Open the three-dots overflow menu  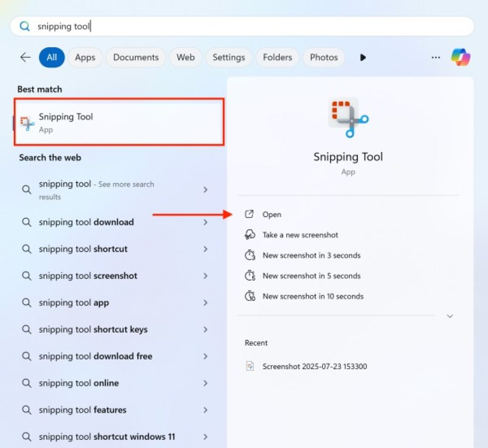(x=436, y=57)
